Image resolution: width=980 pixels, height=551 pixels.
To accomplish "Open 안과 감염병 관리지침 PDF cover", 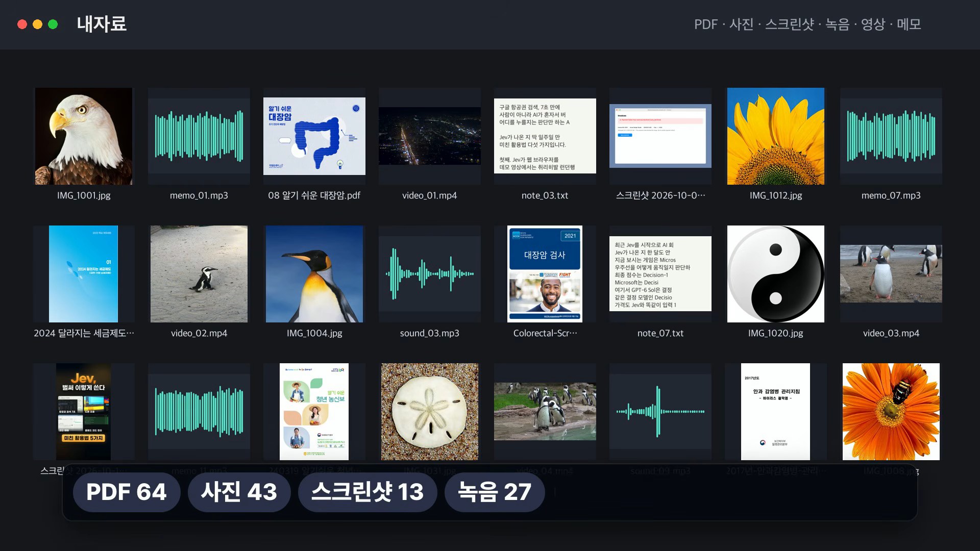I will click(776, 412).
